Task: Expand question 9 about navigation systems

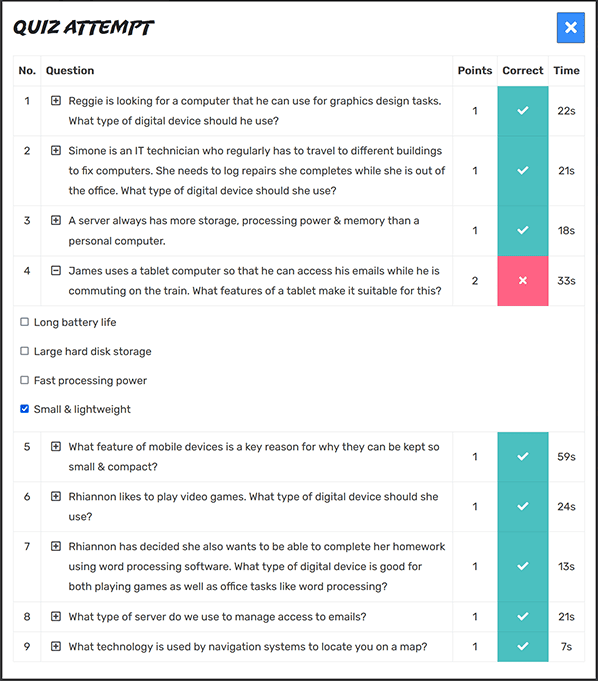Action: pyautogui.click(x=56, y=646)
